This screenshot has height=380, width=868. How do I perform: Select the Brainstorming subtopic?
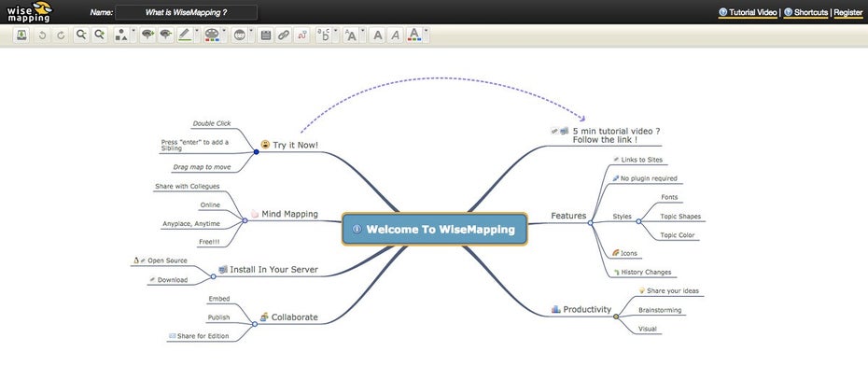pyautogui.click(x=660, y=310)
